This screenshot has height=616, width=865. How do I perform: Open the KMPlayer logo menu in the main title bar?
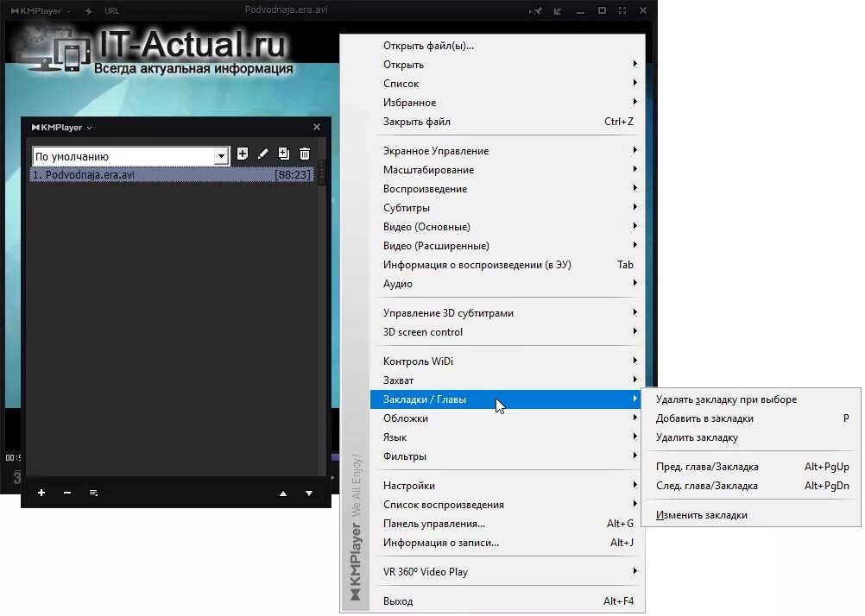[41, 10]
